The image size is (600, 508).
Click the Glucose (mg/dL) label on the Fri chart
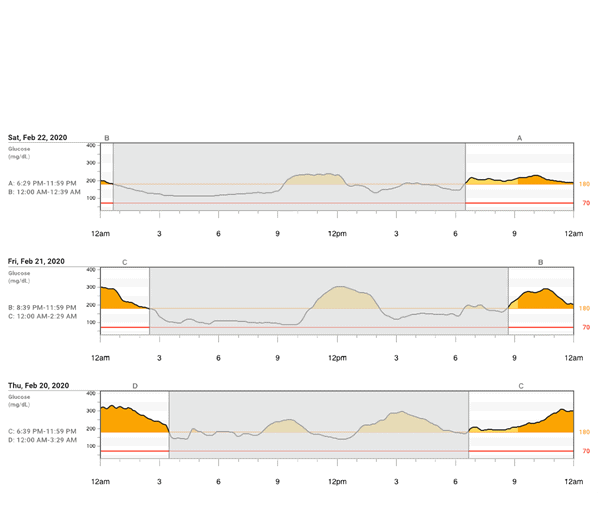coord(19,277)
